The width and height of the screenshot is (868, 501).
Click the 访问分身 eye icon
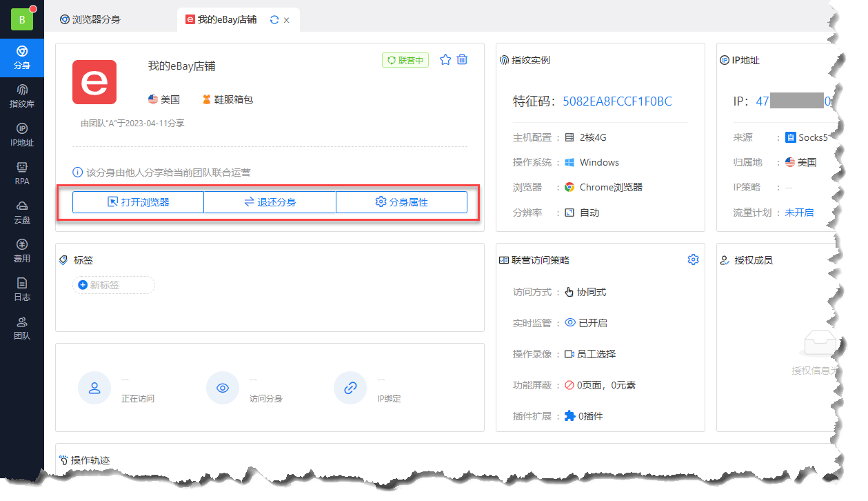[223, 388]
